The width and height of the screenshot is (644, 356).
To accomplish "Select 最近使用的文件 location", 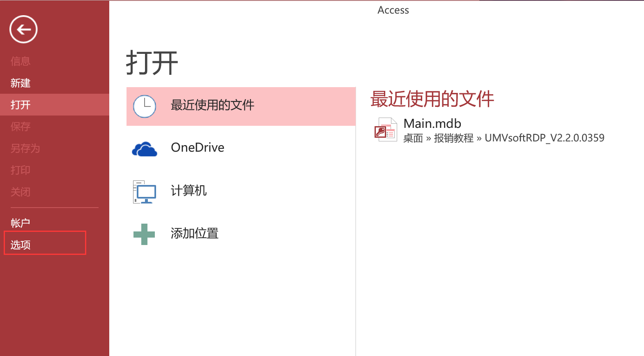I will 241,106.
